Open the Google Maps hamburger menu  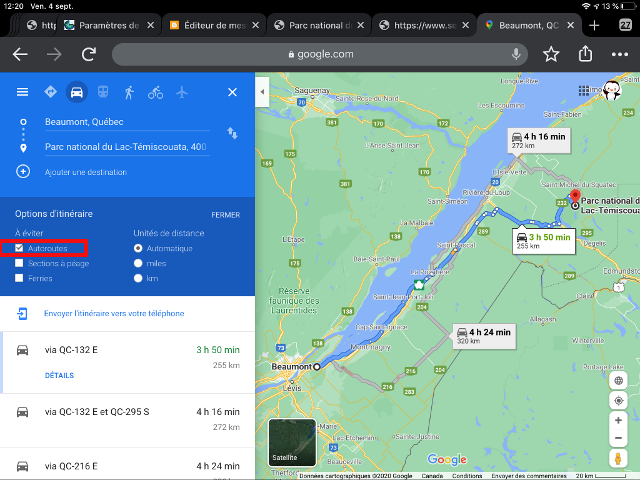tap(22, 92)
